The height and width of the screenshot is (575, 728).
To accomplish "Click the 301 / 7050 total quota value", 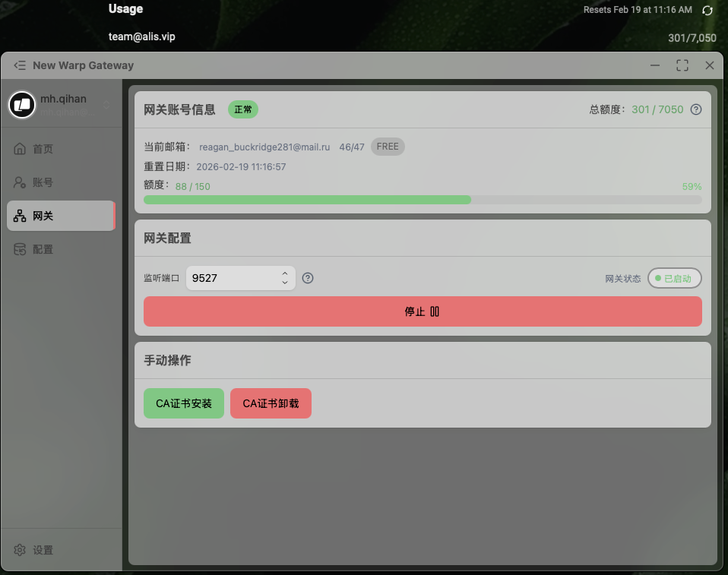I will [x=657, y=109].
